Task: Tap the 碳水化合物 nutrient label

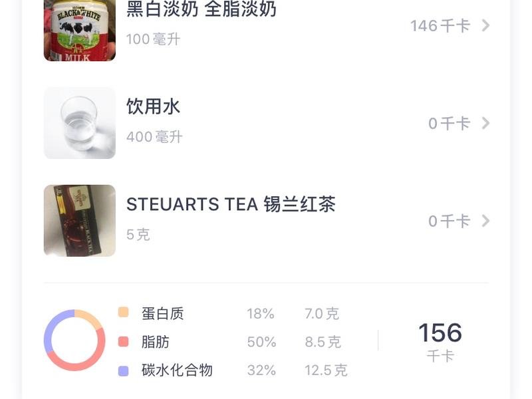Action: pos(177,370)
